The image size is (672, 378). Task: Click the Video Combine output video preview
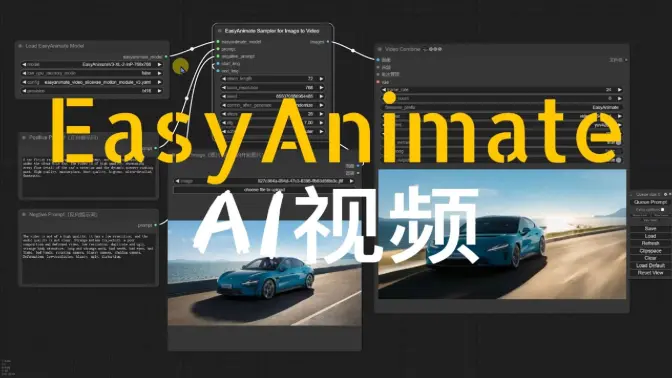[502, 234]
